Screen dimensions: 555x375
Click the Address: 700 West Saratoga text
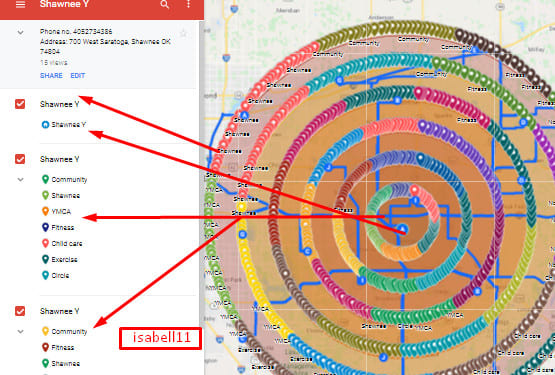click(105, 46)
